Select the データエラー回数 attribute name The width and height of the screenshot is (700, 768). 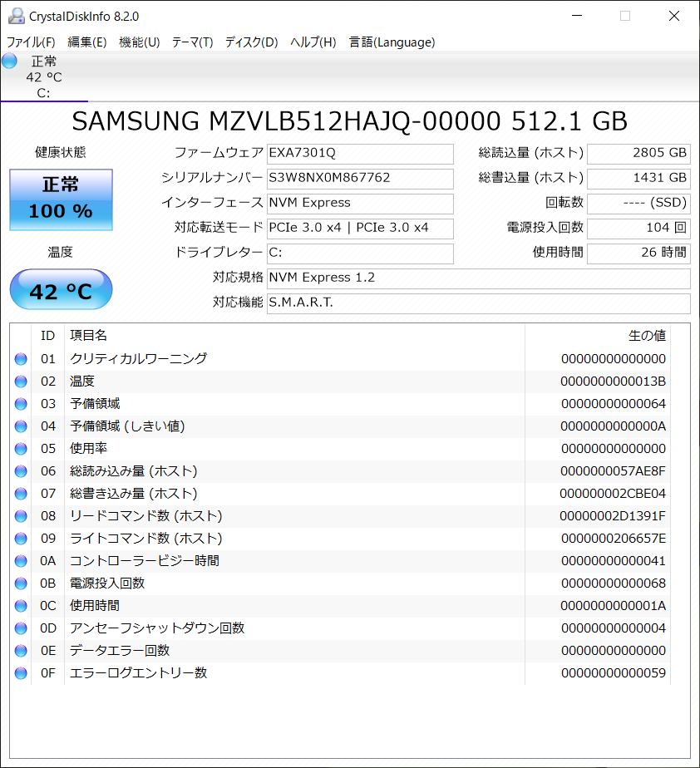[x=120, y=651]
